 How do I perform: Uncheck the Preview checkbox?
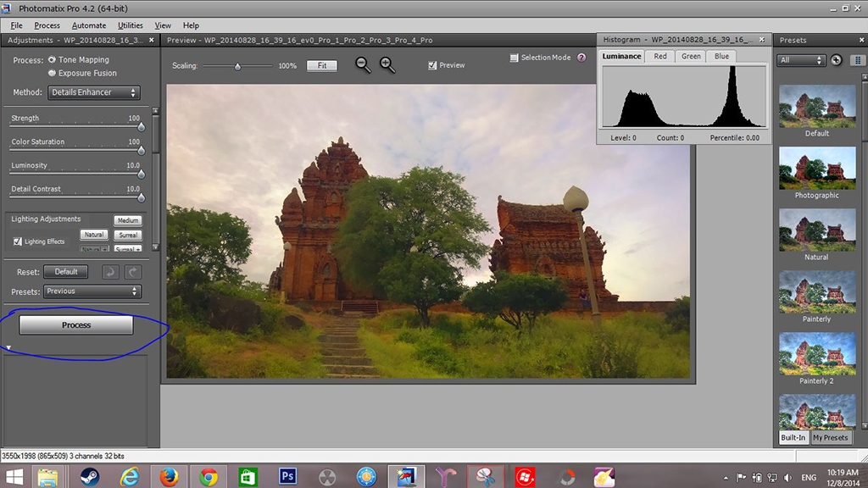tap(432, 65)
